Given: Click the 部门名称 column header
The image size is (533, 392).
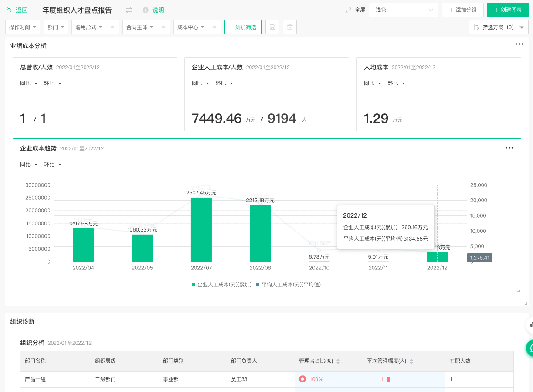Looking at the screenshot, I should coord(35,361).
